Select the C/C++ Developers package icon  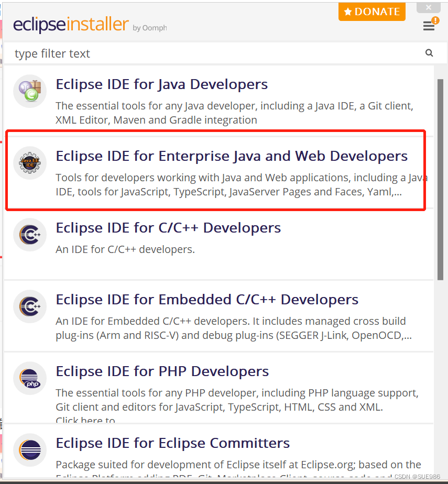(29, 235)
